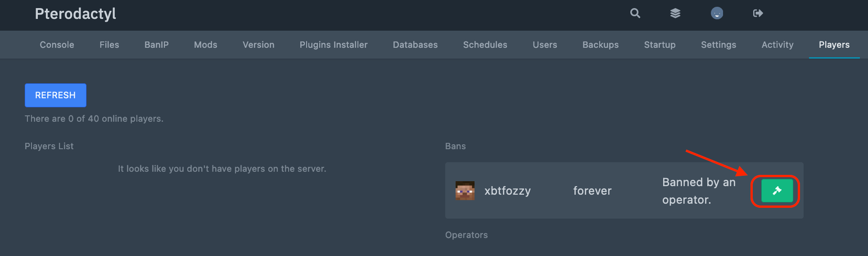Click the search magnifier icon
Viewport: 868px width, 256px height.
click(x=635, y=14)
